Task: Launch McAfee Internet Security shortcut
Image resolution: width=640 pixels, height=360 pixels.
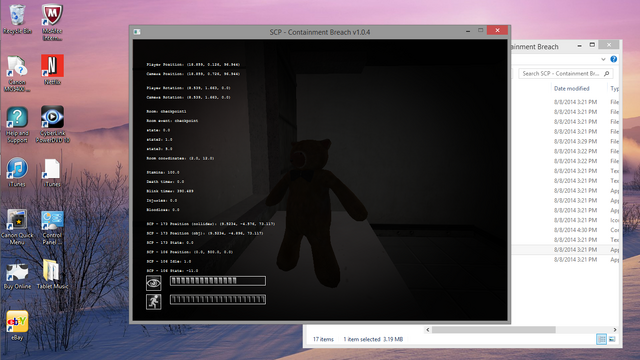Action: (52, 22)
